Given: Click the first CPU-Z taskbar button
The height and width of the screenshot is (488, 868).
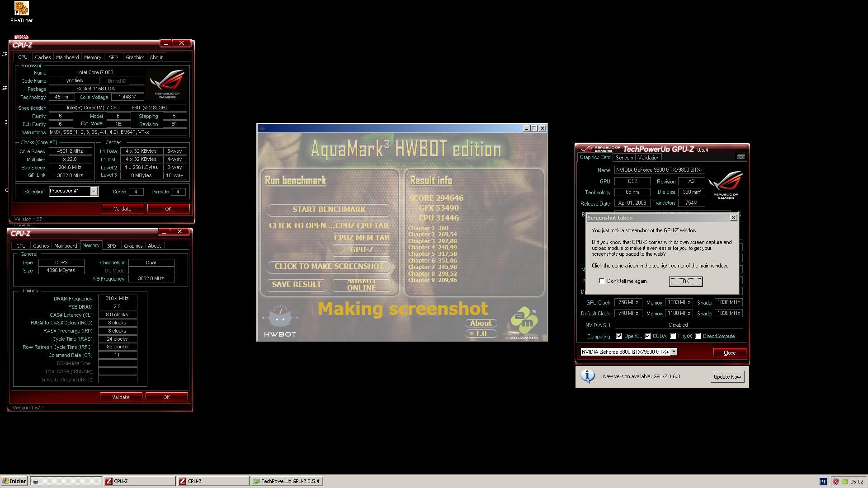Looking at the screenshot, I should (x=139, y=481).
